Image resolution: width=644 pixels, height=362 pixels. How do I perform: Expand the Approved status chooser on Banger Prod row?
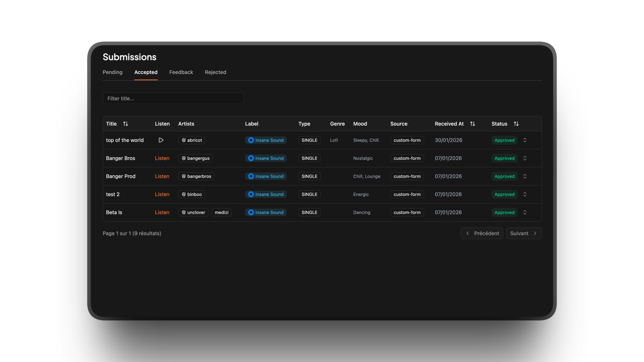(525, 176)
